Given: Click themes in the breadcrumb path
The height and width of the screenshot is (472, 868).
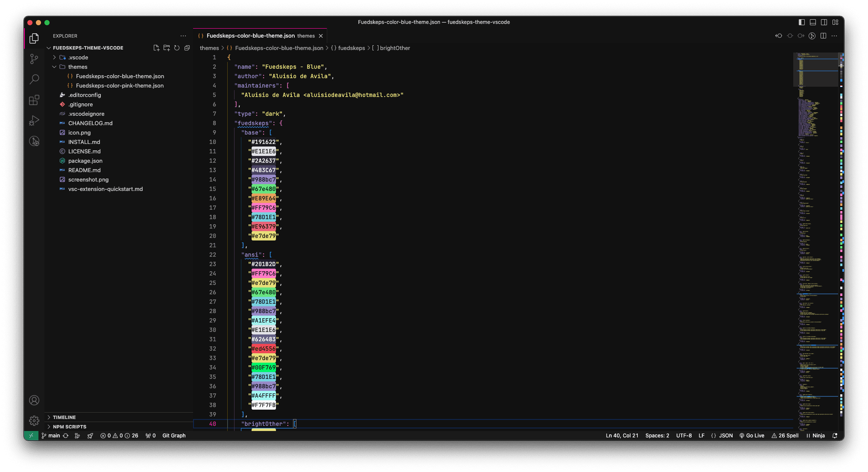Looking at the screenshot, I should coord(209,48).
